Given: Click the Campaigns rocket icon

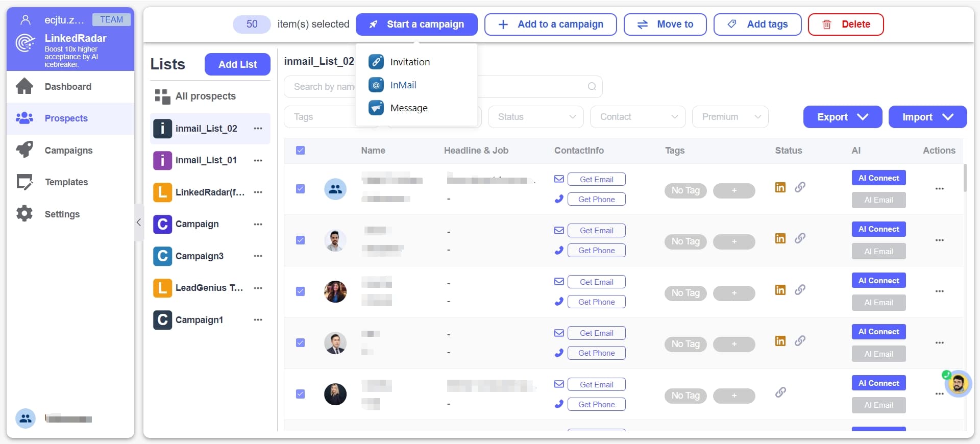Looking at the screenshot, I should (24, 150).
